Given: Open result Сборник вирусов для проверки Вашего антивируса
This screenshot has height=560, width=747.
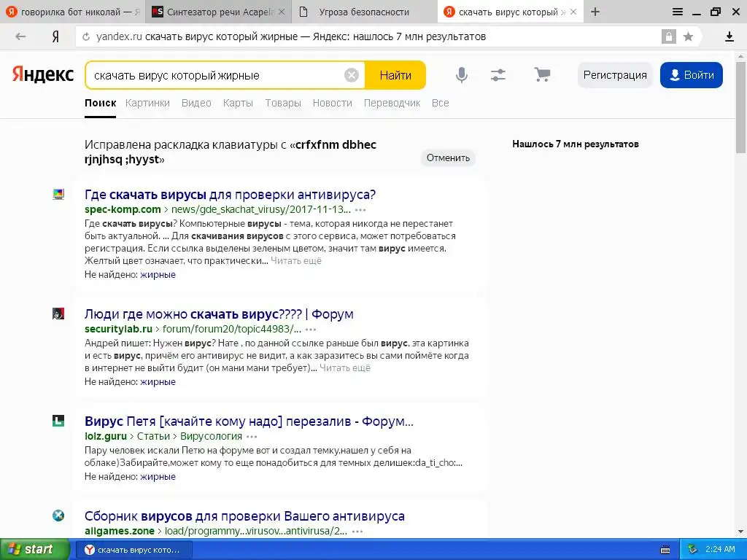Looking at the screenshot, I should tap(244, 516).
